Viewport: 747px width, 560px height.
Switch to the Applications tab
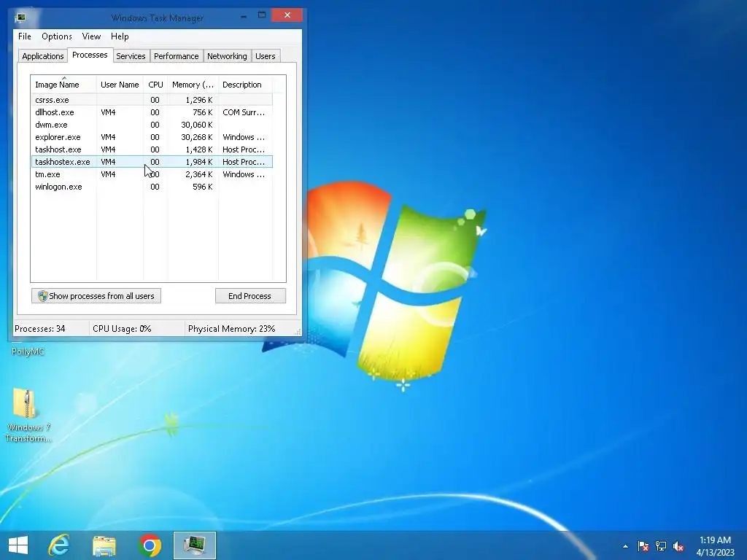43,56
